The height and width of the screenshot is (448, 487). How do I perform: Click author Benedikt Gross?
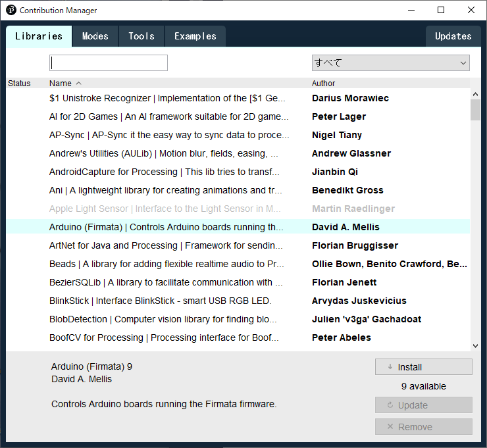(347, 190)
